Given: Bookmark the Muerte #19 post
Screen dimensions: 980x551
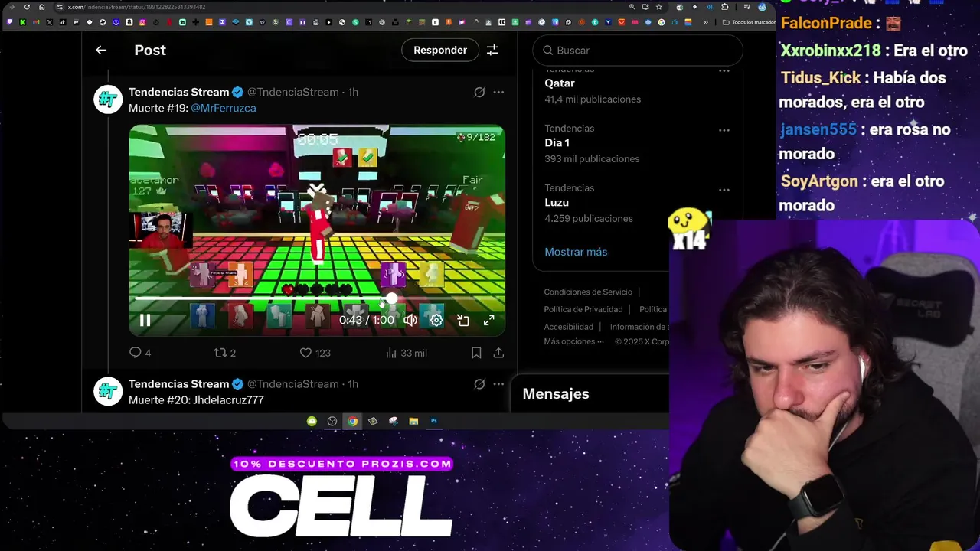Looking at the screenshot, I should click(476, 353).
